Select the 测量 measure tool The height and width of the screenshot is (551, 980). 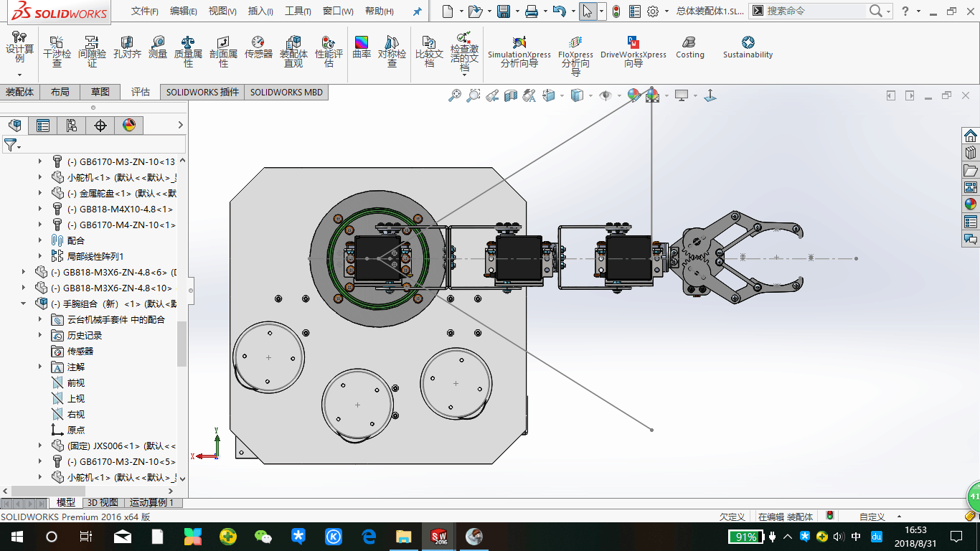158,47
